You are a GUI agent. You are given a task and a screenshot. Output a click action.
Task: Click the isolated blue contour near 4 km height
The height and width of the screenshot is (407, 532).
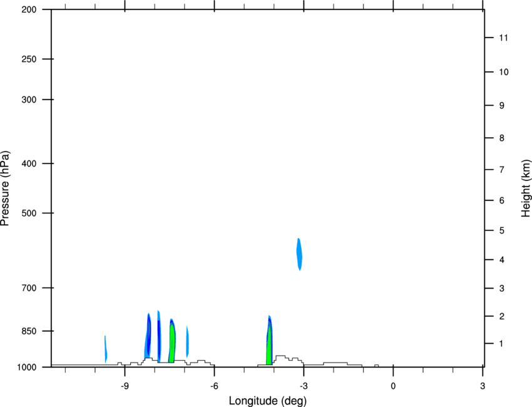299,255
